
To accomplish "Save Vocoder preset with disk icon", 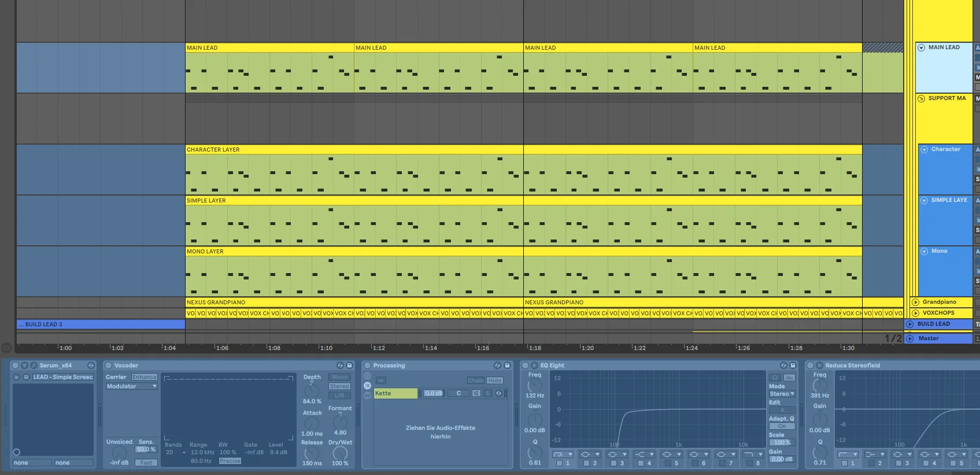I will point(349,366).
